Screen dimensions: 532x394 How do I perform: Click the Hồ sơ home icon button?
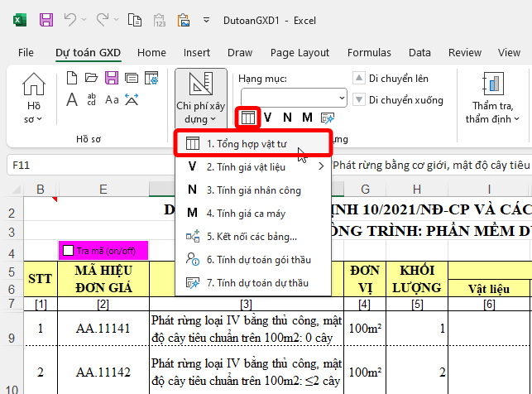[33, 98]
